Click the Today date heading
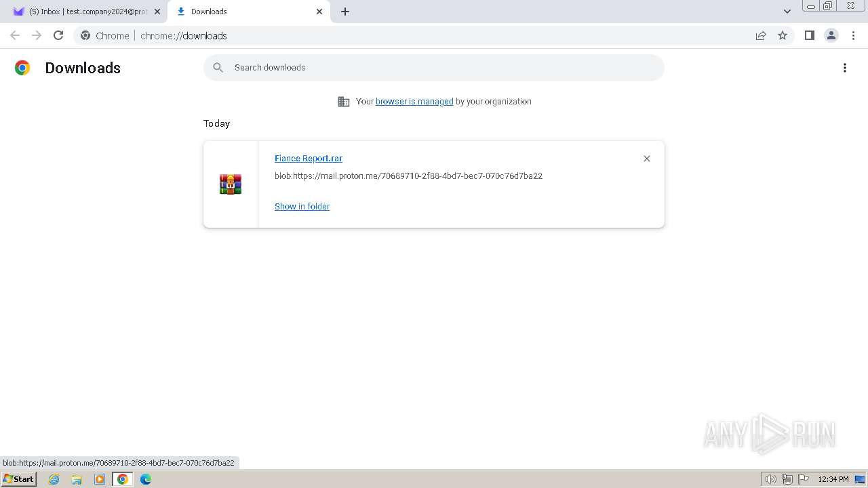 (x=217, y=123)
